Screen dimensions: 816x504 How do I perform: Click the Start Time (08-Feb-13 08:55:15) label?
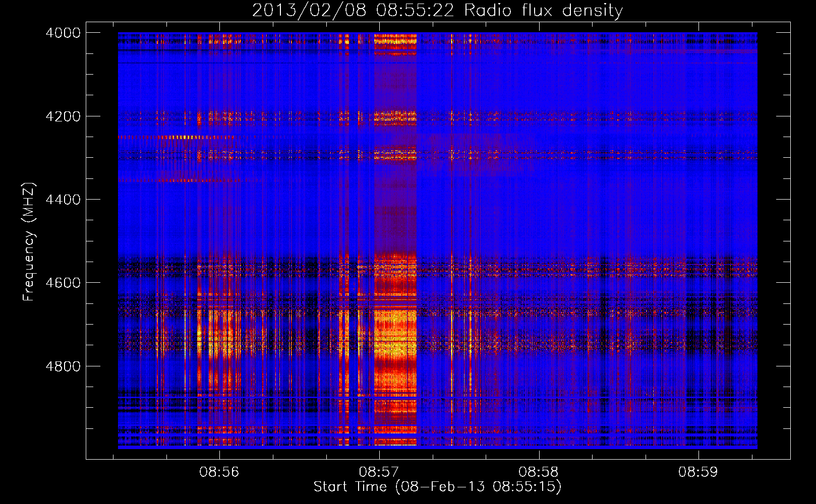(437, 487)
